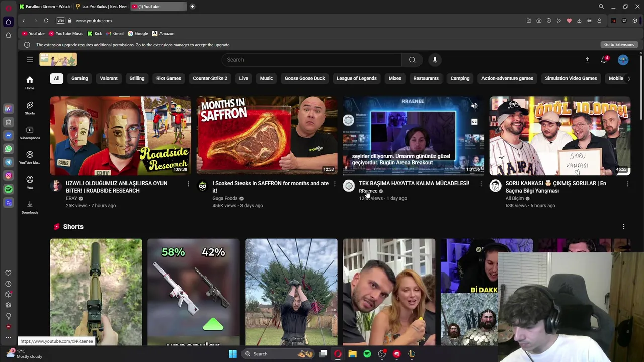Select the League of Legends chip
Screen dimensions: 644x362
click(x=357, y=78)
